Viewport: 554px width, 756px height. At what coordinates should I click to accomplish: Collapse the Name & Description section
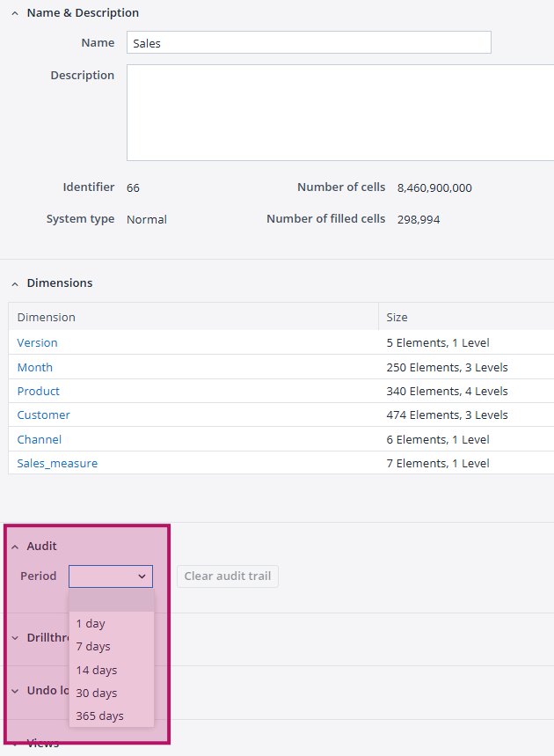point(15,13)
